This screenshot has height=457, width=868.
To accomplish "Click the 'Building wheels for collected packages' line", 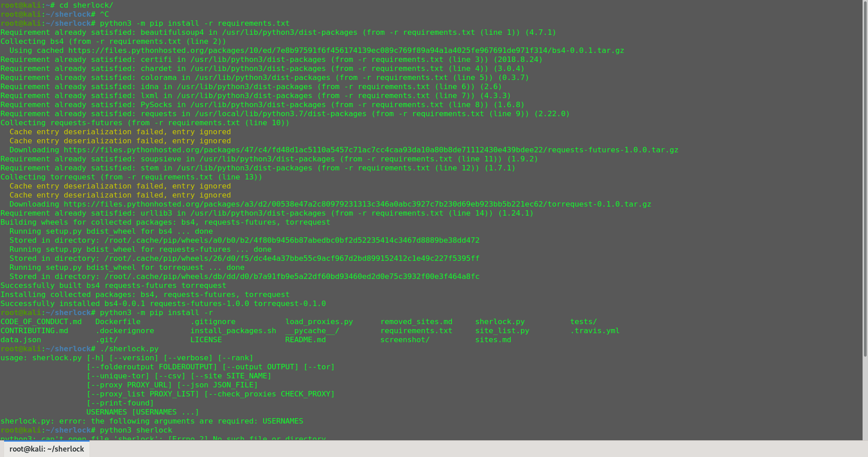I will tap(165, 222).
